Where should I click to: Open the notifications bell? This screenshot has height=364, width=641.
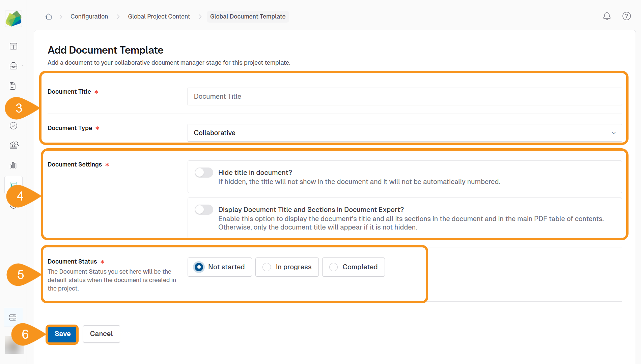[x=607, y=16]
